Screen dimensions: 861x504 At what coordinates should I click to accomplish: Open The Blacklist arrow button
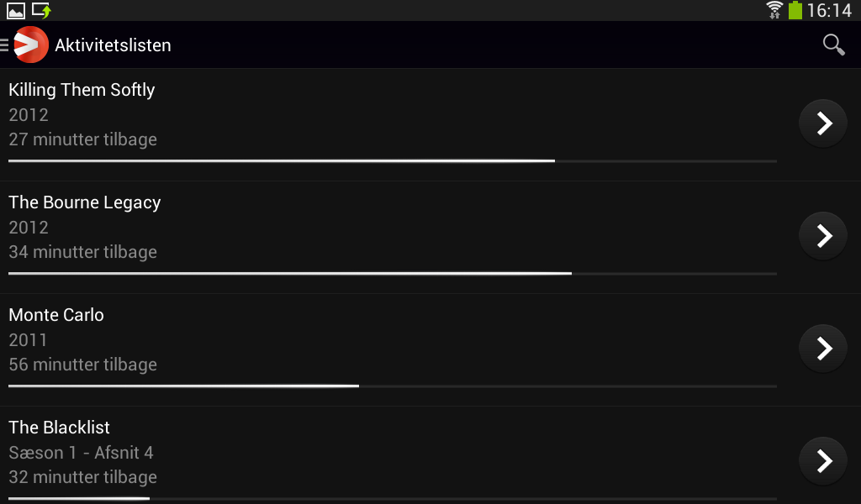(823, 461)
